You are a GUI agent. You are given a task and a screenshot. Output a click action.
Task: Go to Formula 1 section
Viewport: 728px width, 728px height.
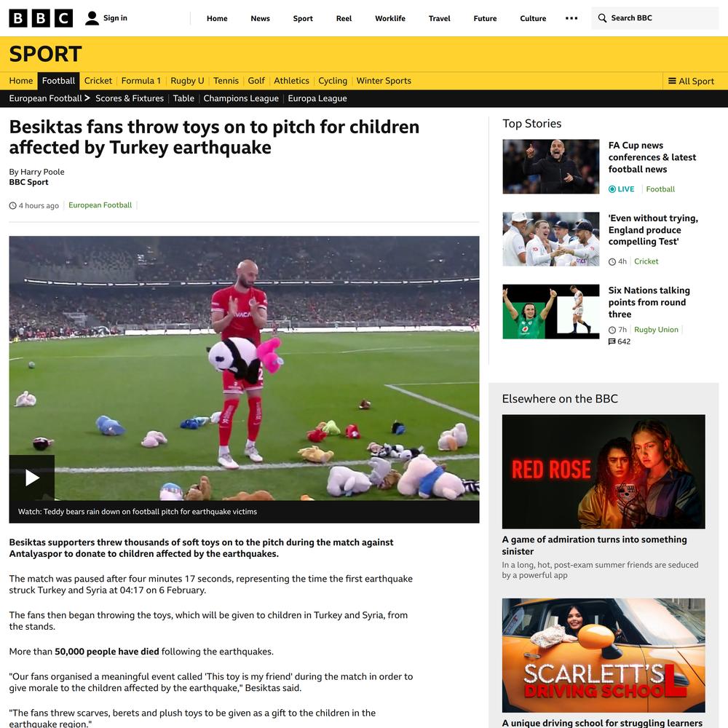141,81
